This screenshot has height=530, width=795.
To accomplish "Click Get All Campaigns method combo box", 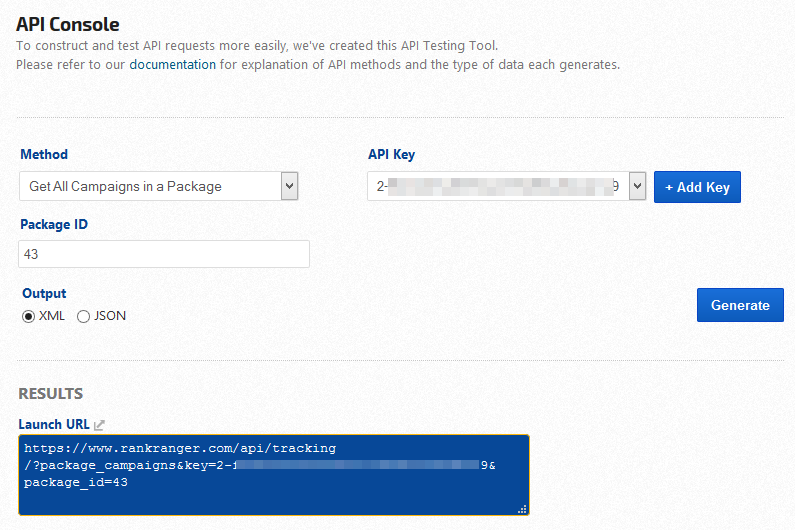I will [x=150, y=186].
